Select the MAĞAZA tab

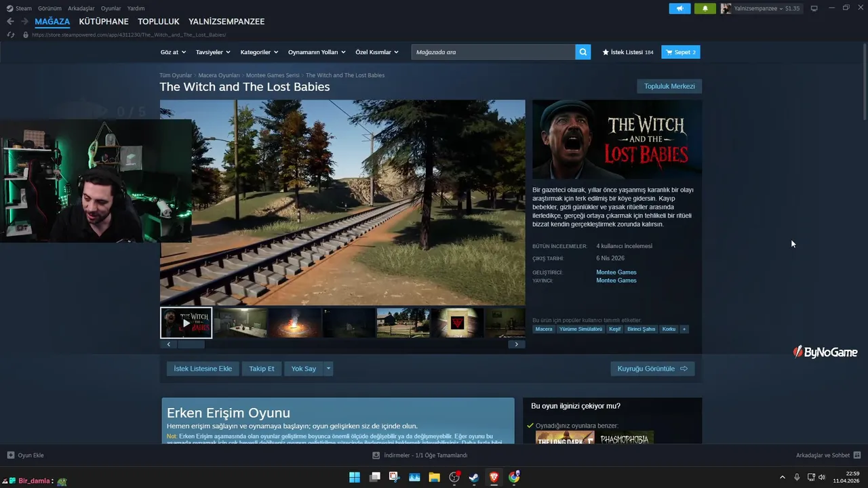[52, 22]
